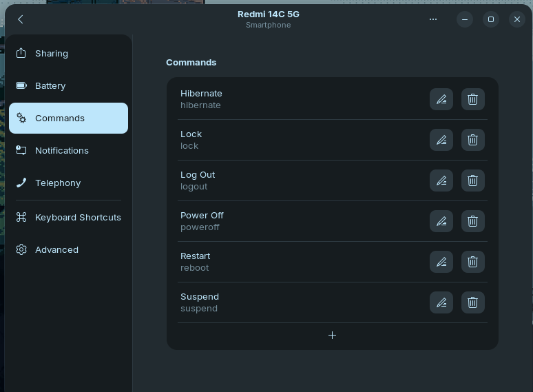Delete the Lock command
Image resolution: width=533 pixels, height=392 pixels.
click(472, 140)
